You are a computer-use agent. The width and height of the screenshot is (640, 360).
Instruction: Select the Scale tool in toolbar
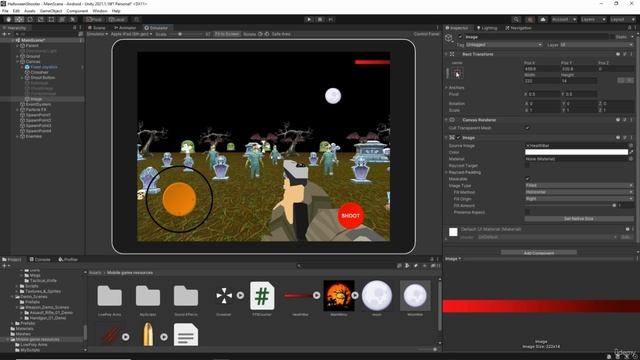coord(40,19)
